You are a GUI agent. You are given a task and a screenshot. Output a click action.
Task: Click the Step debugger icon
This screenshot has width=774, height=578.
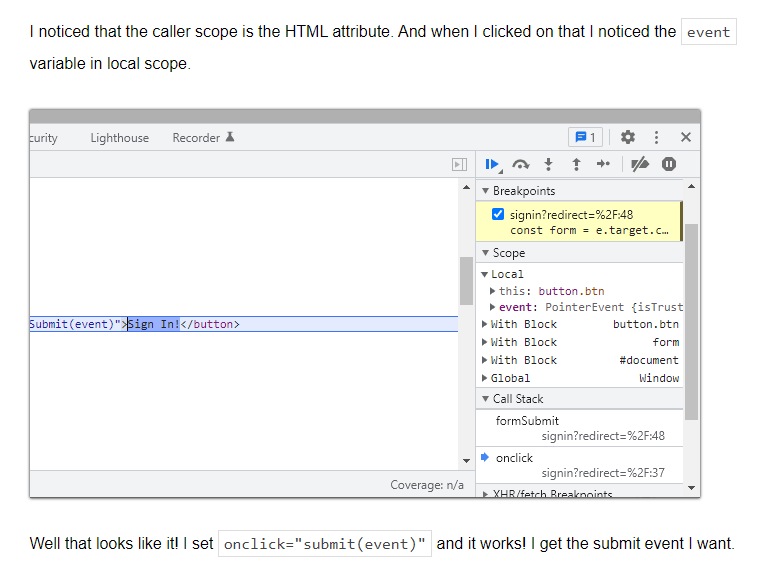pos(603,164)
